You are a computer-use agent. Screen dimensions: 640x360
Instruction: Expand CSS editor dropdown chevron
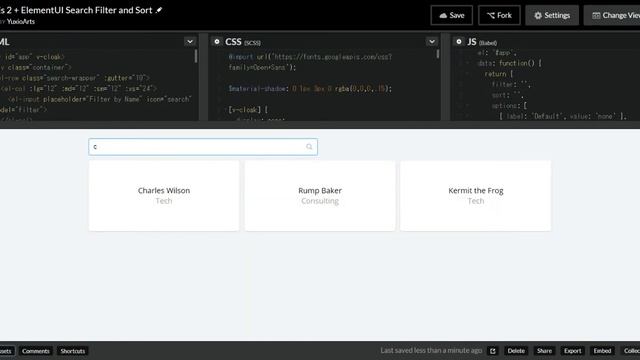[432, 42]
